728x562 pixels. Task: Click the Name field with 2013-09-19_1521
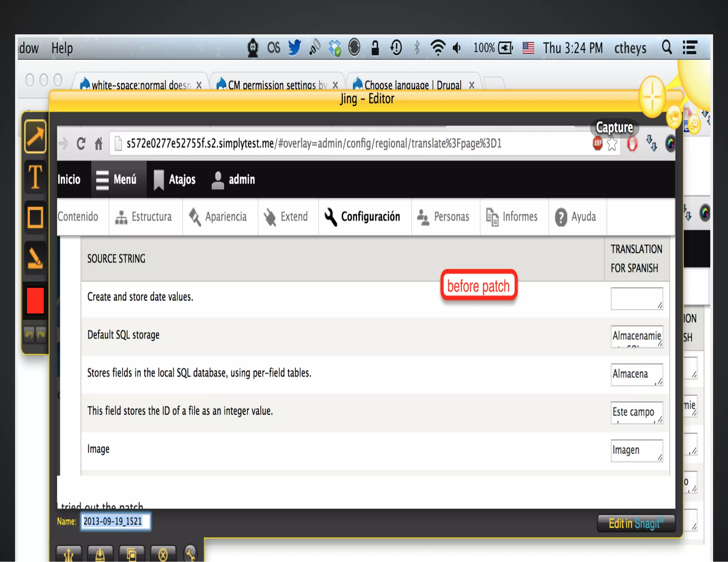115,521
